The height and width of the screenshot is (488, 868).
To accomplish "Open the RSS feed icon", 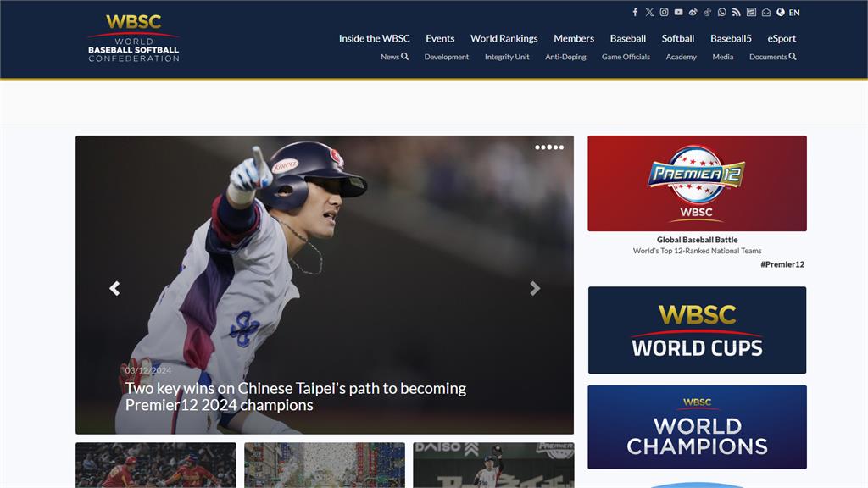I will click(737, 13).
